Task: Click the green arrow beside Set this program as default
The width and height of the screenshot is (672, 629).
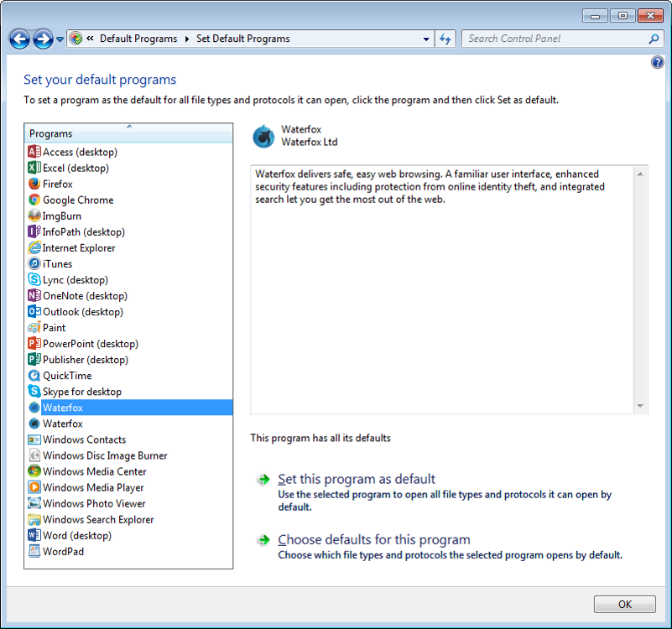Action: 263,480
